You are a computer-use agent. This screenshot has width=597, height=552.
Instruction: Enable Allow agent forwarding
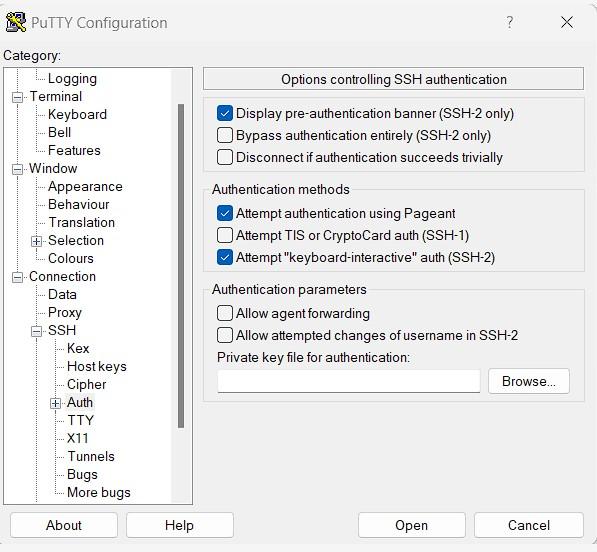[x=225, y=314]
